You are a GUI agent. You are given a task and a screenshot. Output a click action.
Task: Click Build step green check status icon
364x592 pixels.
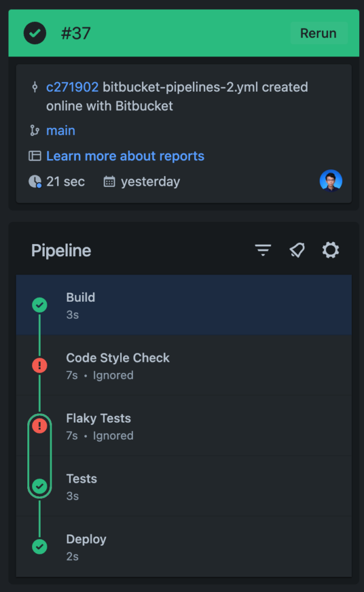click(x=39, y=305)
